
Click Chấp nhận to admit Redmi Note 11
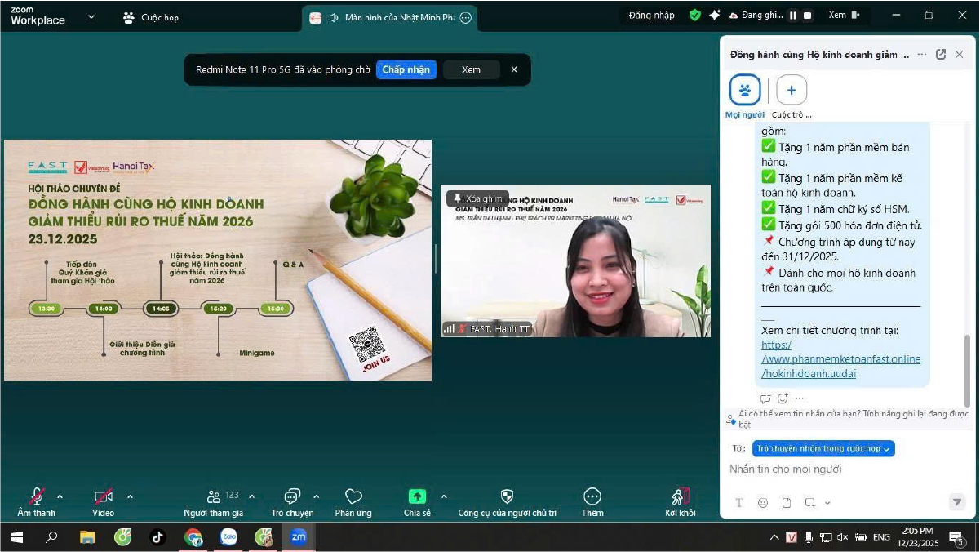click(406, 69)
